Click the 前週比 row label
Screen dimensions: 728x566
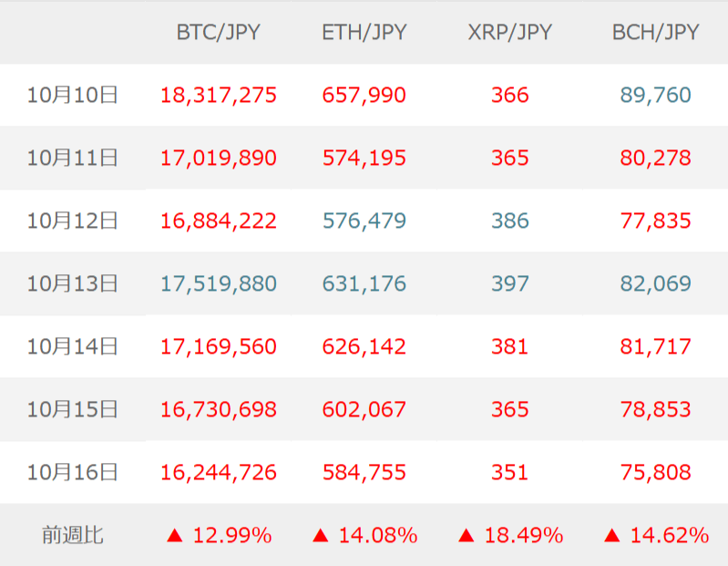pos(73,535)
